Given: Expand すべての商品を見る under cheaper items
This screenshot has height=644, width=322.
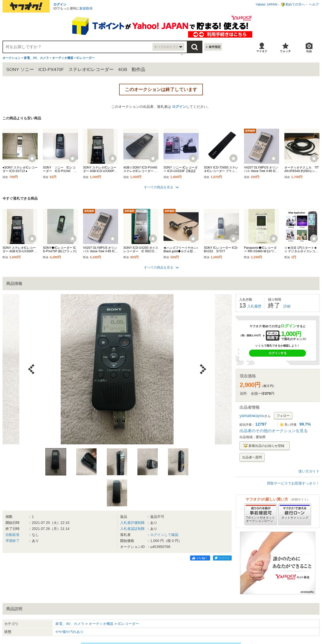Looking at the screenshot, I should [161, 187].
